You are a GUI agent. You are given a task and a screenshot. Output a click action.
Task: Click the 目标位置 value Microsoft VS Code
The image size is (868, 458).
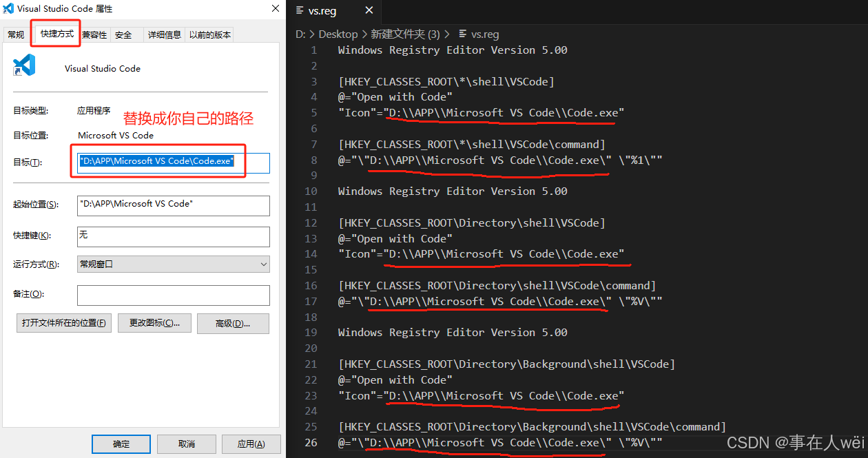click(x=116, y=136)
